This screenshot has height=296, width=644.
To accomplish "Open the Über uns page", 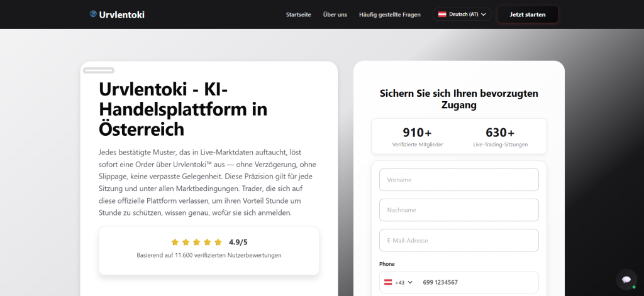I will tap(335, 15).
